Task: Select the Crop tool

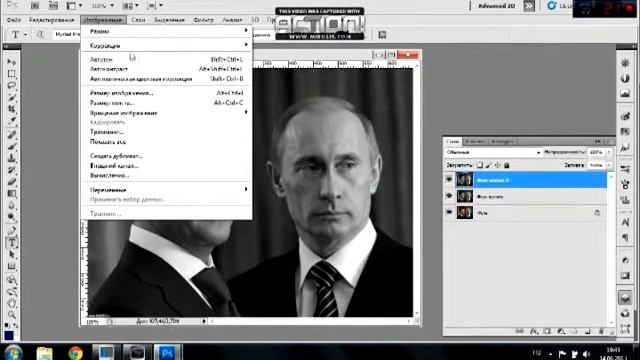Action: pyautogui.click(x=11, y=109)
